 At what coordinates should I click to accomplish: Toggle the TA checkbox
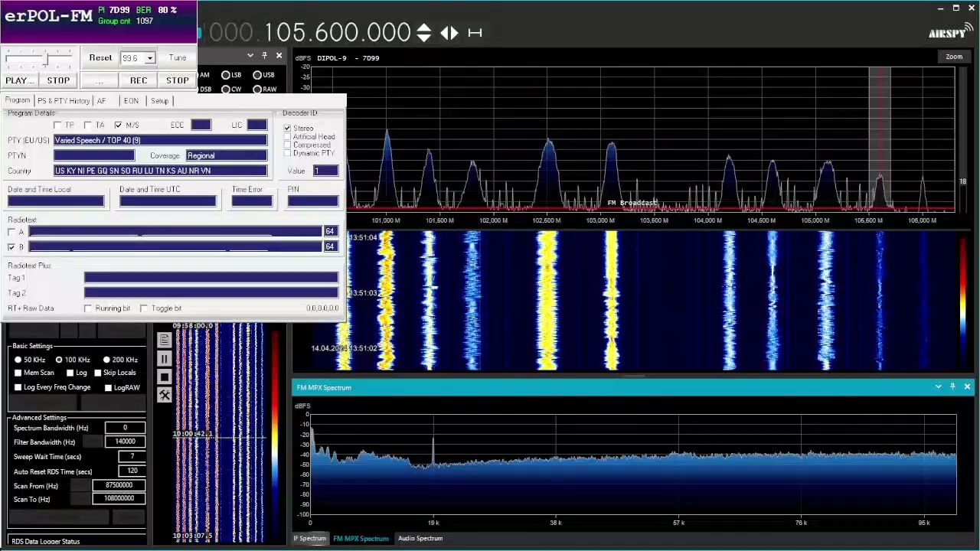coord(88,126)
